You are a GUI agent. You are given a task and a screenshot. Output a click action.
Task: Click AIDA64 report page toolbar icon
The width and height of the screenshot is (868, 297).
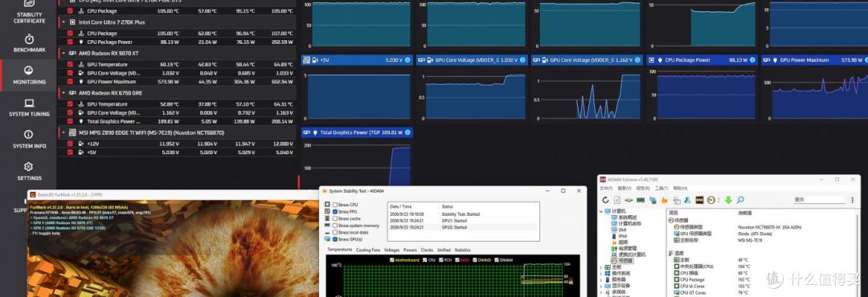coord(617,200)
